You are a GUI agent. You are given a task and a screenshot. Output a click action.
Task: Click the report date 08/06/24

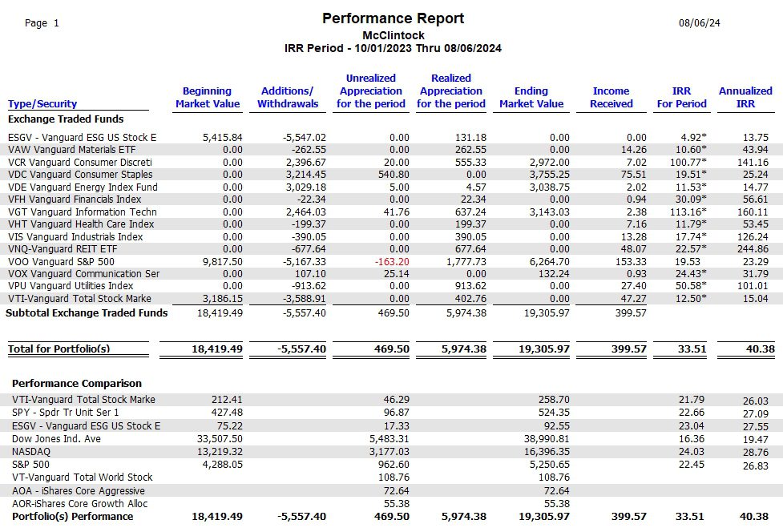click(699, 23)
